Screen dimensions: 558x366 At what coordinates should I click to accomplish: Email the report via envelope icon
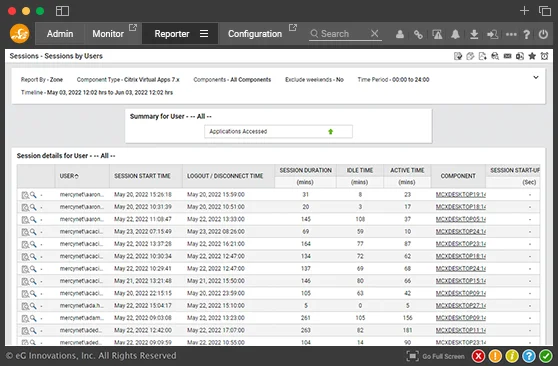507,56
